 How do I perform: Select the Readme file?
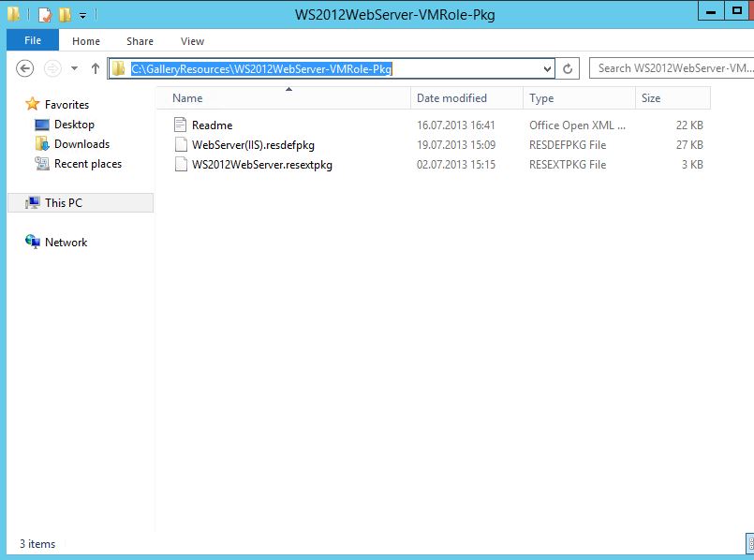(x=212, y=125)
